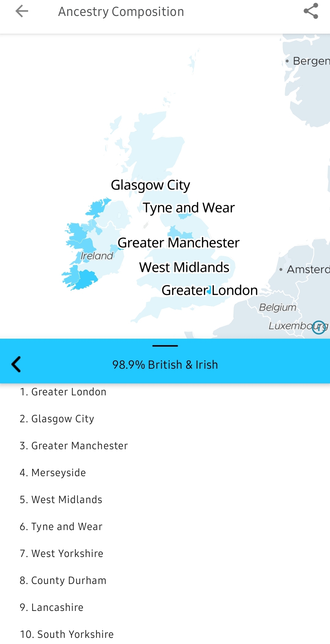This screenshot has width=330, height=644.
Task: Tap the share icon
Action: click(311, 11)
